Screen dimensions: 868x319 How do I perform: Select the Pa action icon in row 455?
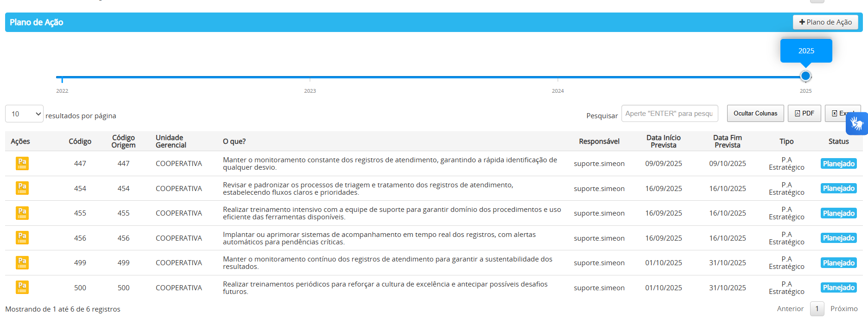[22, 213]
